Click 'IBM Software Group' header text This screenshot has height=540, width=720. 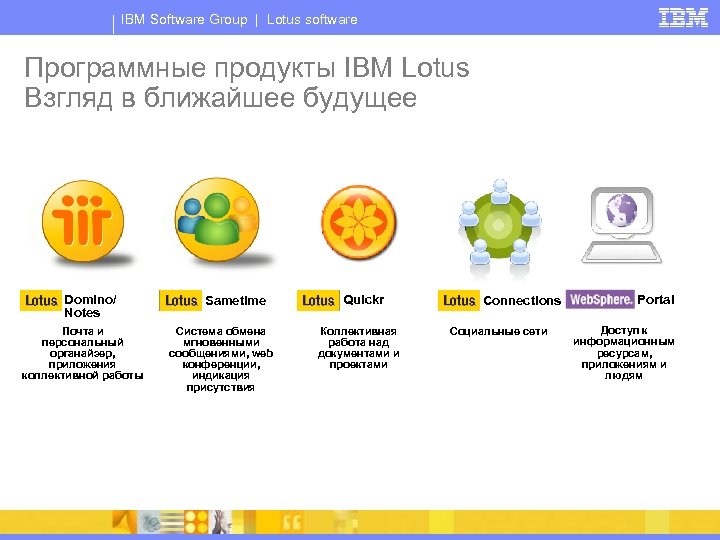coord(184,19)
